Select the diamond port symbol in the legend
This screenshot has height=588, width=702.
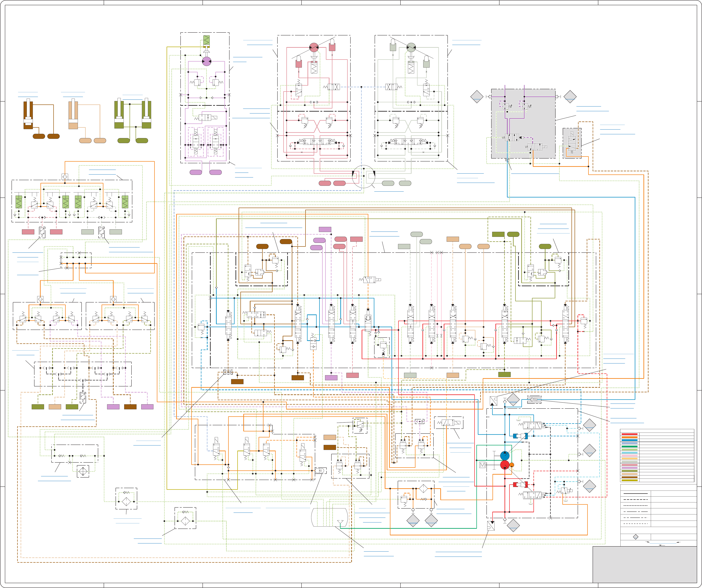coord(636,537)
